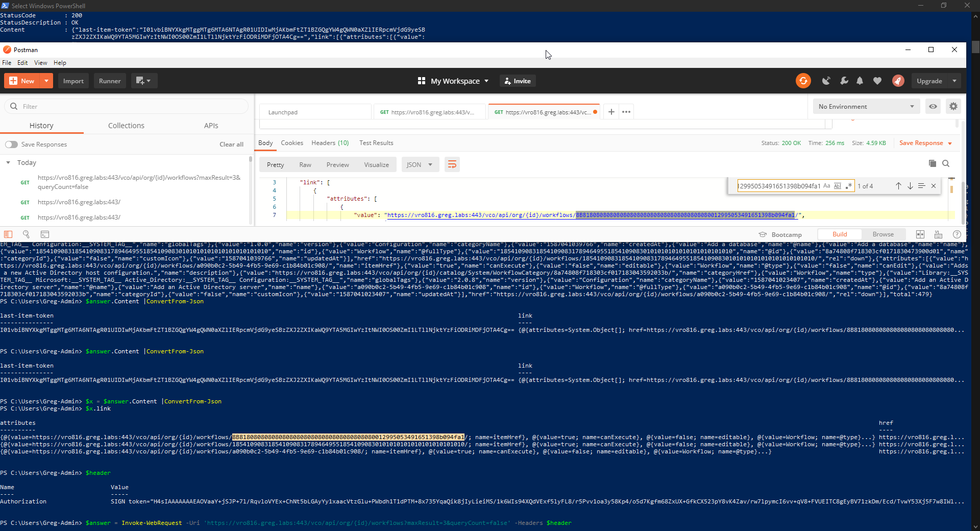The height and width of the screenshot is (531, 980).
Task: Open JSON format dropdown
Action: coord(420,164)
